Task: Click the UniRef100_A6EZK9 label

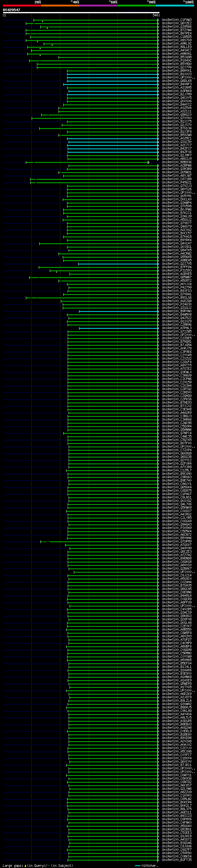Action: point(177,694)
